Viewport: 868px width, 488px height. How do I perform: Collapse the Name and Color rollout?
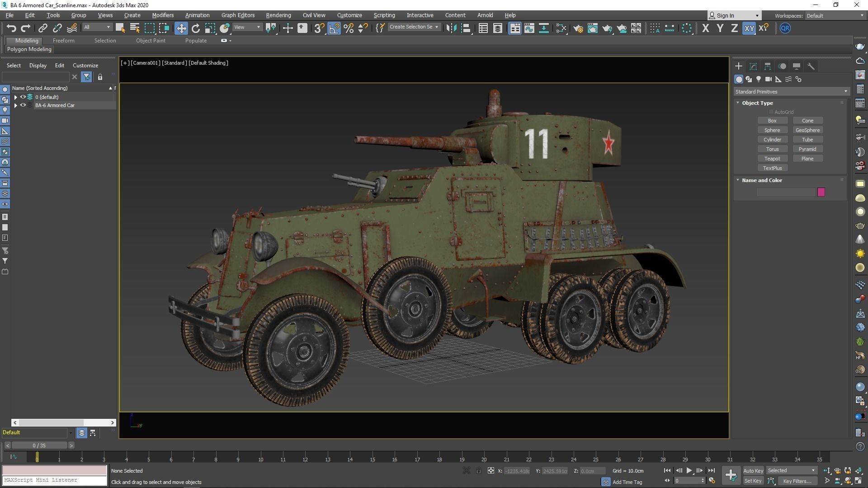tap(738, 180)
